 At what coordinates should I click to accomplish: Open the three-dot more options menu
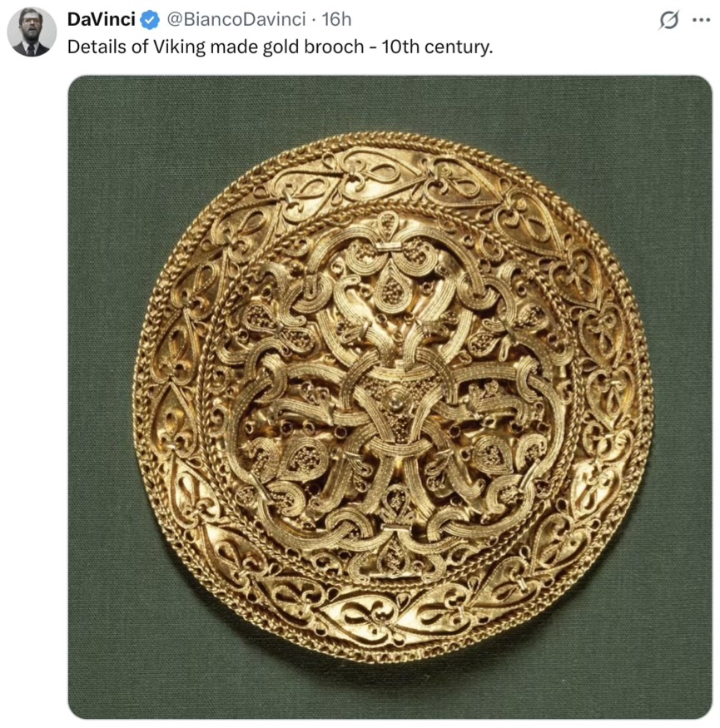click(702, 20)
